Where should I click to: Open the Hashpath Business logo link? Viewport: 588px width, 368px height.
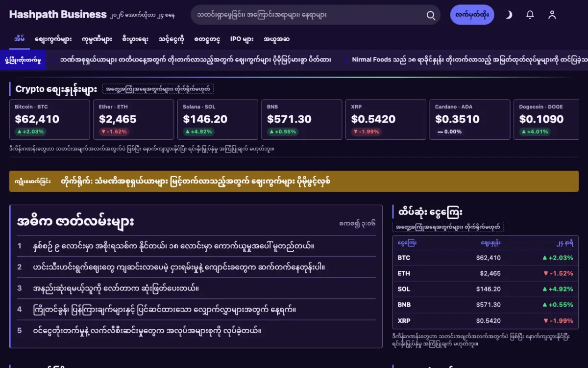(x=58, y=15)
